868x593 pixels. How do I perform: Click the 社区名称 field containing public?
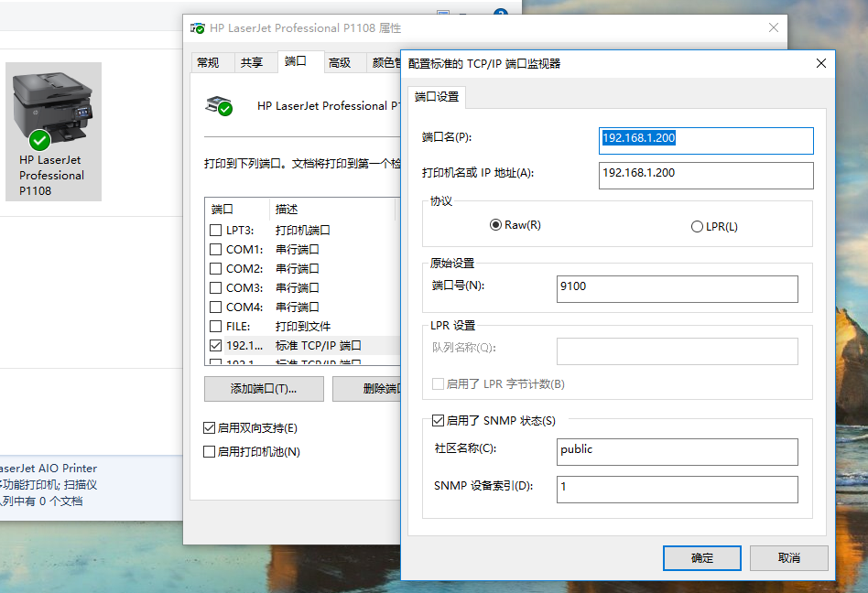click(677, 451)
